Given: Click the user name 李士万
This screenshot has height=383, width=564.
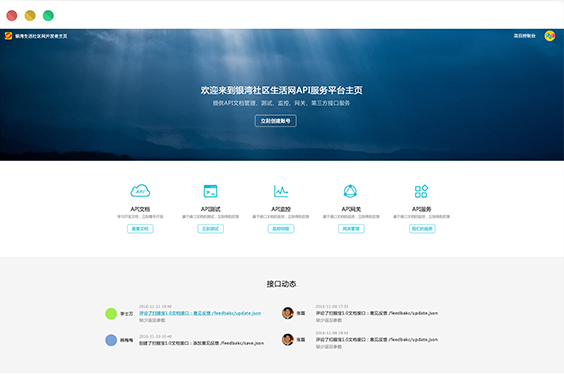Looking at the screenshot, I should point(126,314).
